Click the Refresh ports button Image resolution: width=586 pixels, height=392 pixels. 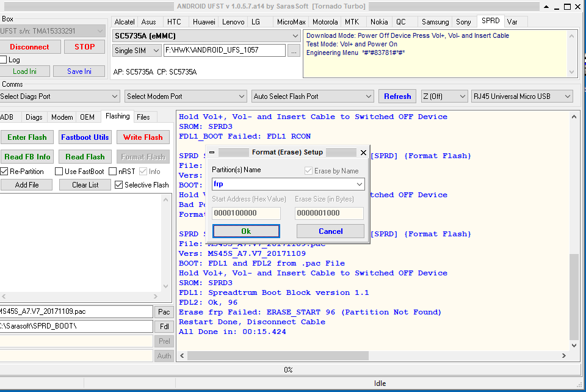[397, 96]
